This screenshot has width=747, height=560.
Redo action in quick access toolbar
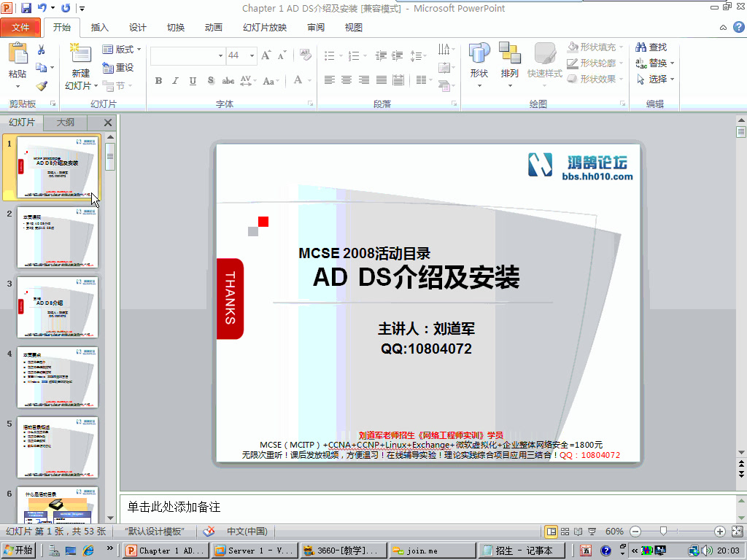coord(66,7)
